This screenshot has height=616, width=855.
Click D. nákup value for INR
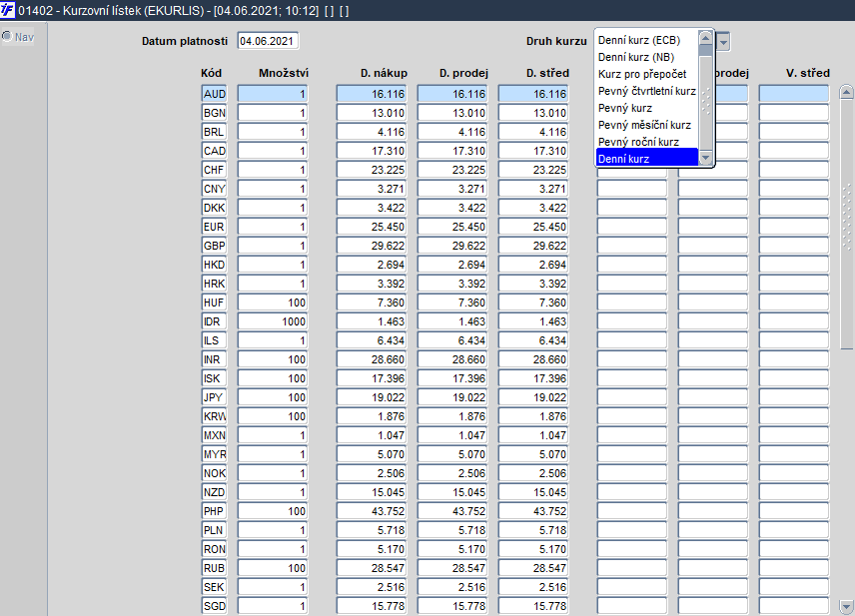click(x=372, y=359)
